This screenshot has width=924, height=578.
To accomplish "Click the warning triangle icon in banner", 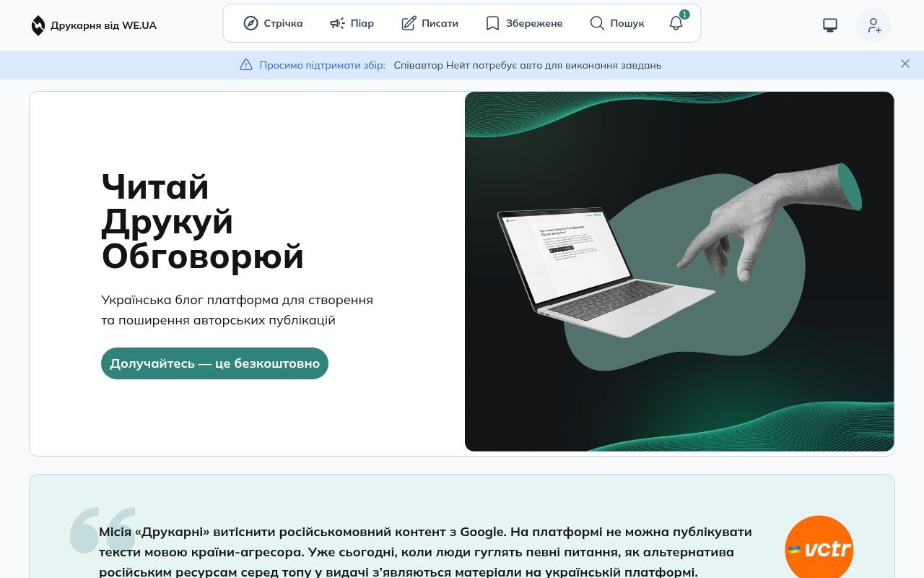I will [246, 64].
